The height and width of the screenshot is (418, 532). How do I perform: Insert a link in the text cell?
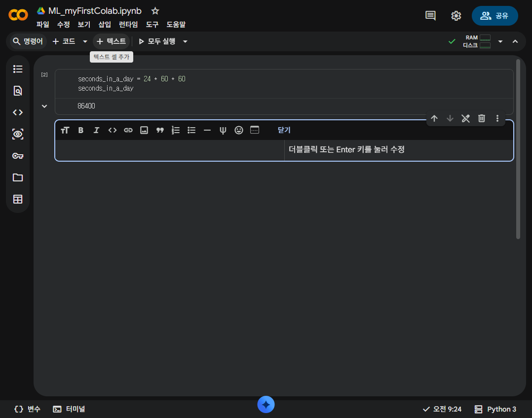click(x=128, y=130)
